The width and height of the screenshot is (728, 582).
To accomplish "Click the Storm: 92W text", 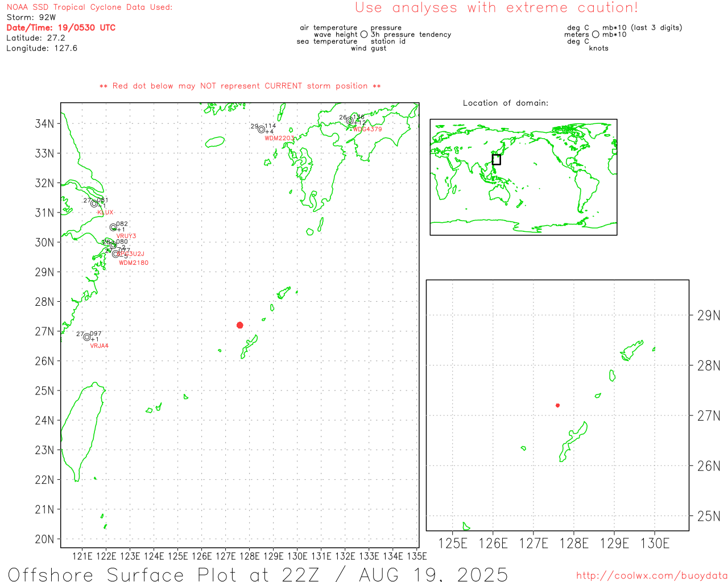I will (x=31, y=18).
